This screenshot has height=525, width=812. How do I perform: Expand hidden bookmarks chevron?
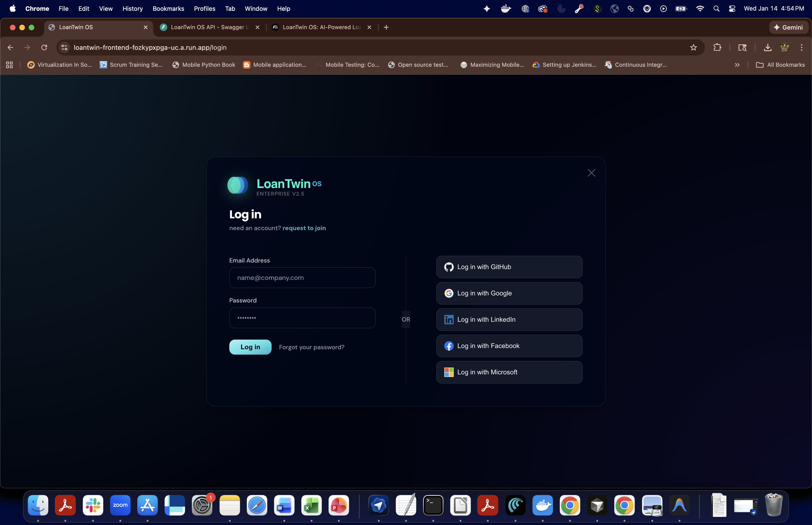(737, 65)
